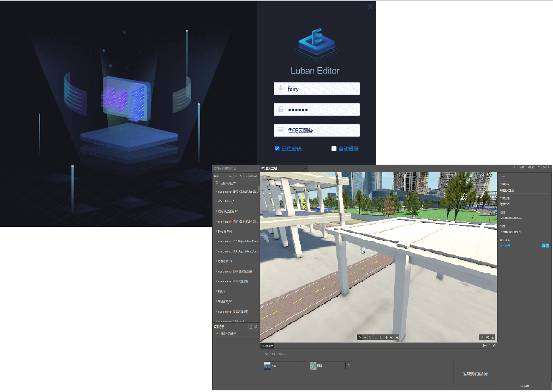
Task: Enable the 自动登录 checkbox
Action: [334, 149]
